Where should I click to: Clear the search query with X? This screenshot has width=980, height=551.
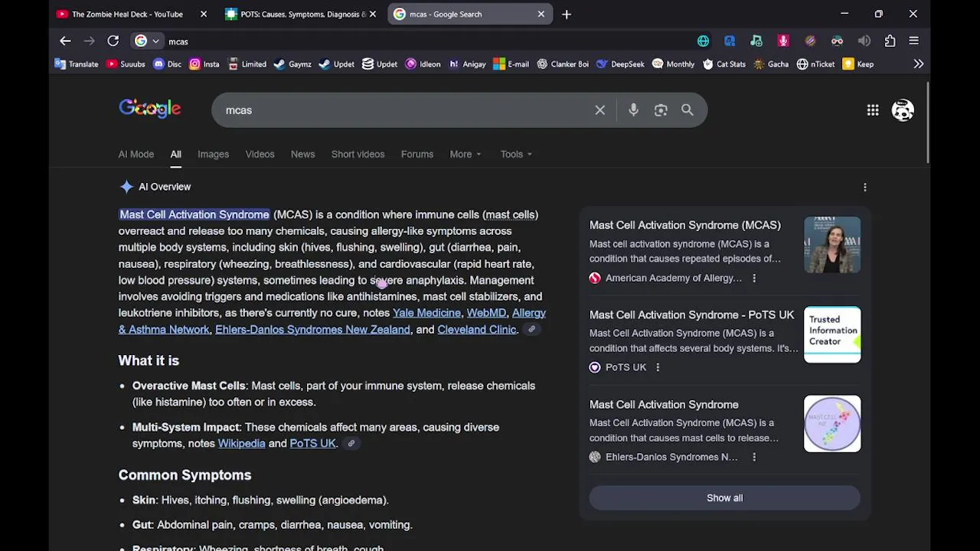600,110
